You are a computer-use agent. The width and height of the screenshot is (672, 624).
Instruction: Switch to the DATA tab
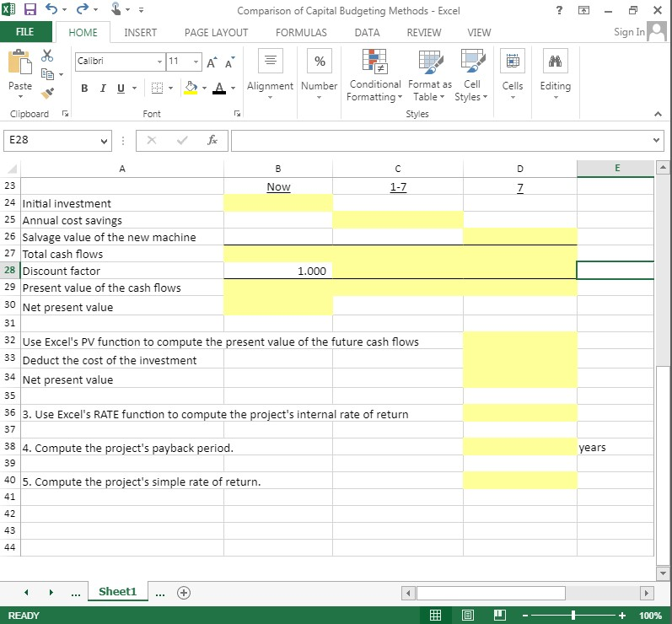pyautogui.click(x=367, y=33)
